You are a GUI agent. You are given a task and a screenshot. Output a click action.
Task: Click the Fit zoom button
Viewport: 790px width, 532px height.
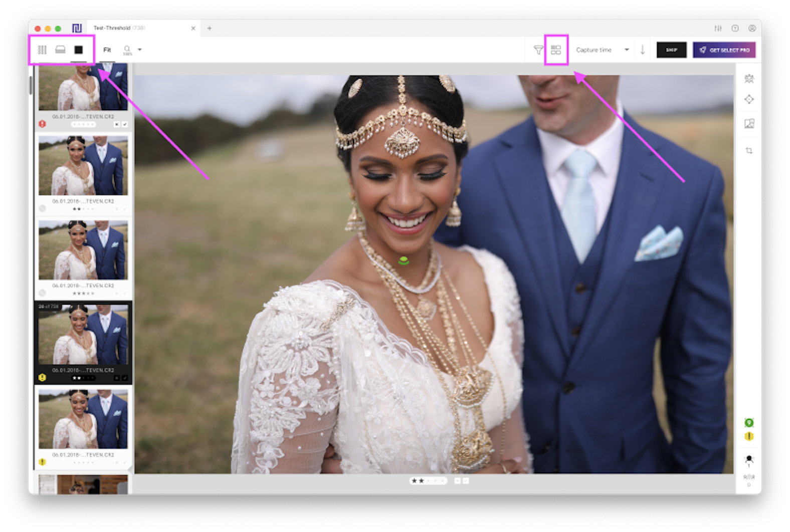point(107,50)
